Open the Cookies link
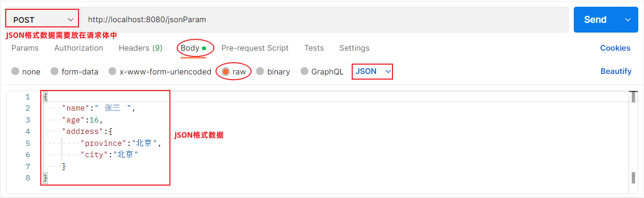This screenshot has width=644, height=198. tap(615, 48)
